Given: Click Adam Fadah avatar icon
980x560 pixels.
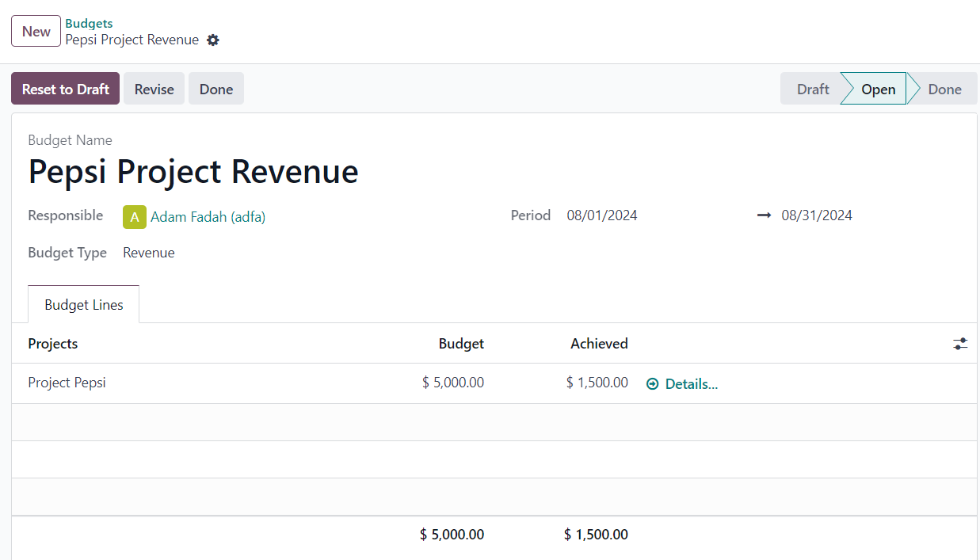Looking at the screenshot, I should point(135,216).
